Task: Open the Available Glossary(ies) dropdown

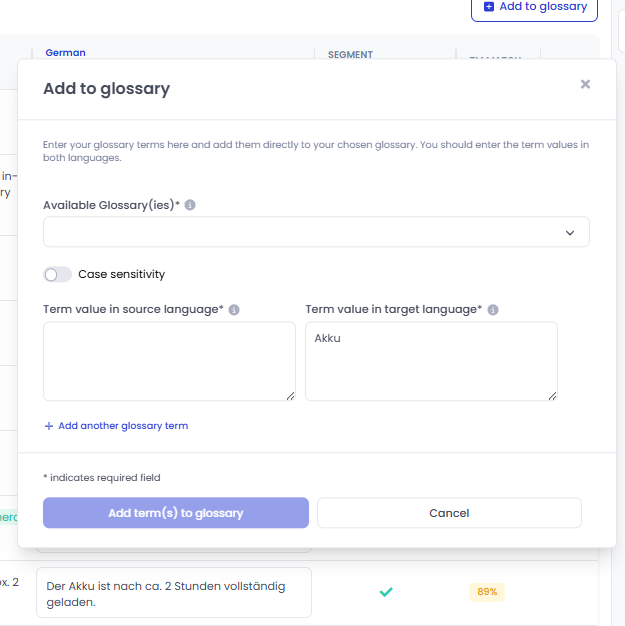Action: (x=316, y=232)
